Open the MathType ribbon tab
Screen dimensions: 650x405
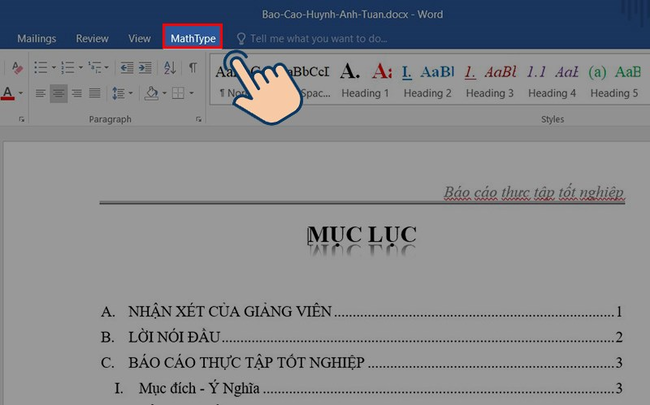[x=193, y=38]
